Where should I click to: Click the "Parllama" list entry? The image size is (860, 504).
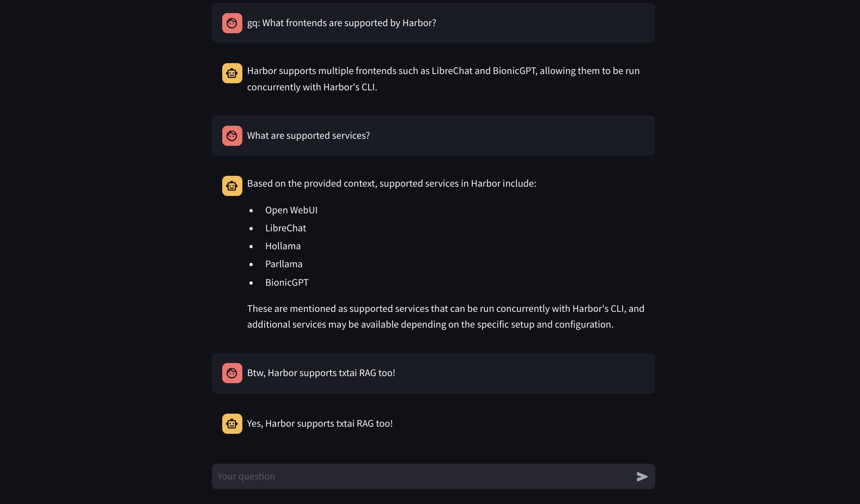(284, 264)
